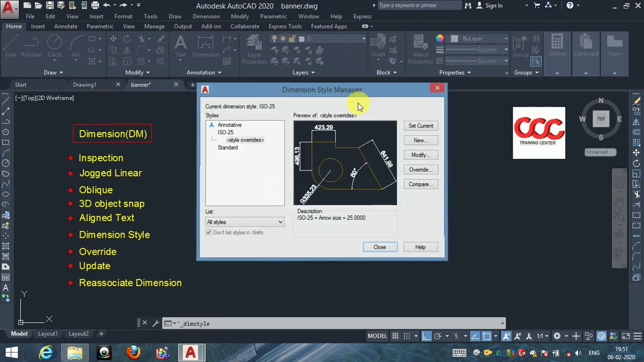644x362 pixels.
Task: Toggle 'Don't list styles in Xrefs' checkbox
Action: coord(209,232)
